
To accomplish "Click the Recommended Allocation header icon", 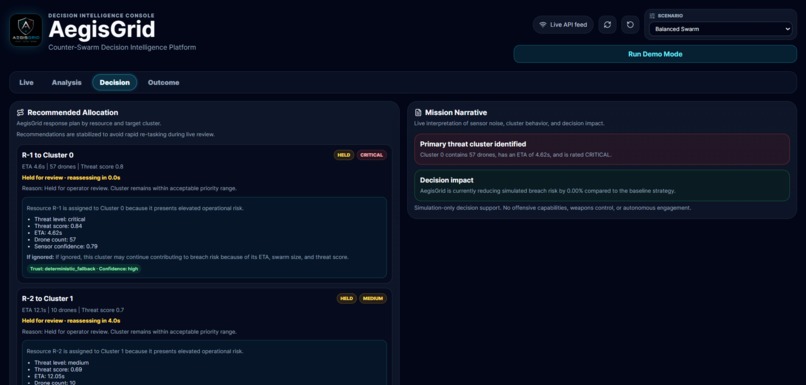I will [21, 113].
